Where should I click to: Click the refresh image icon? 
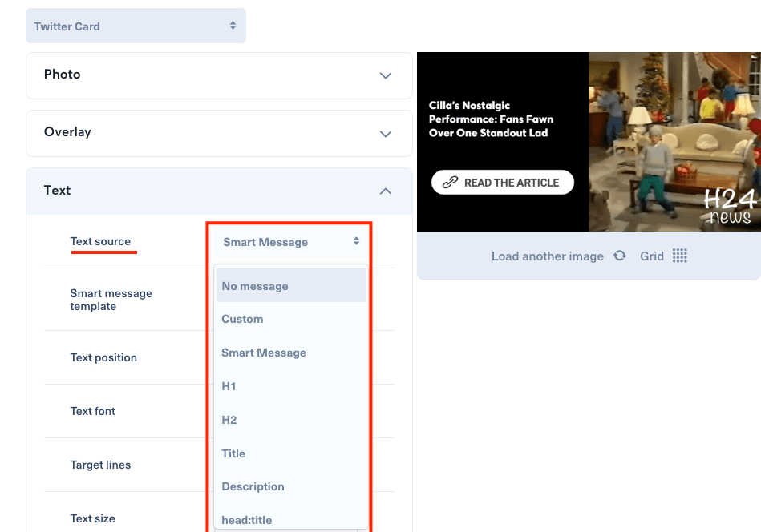click(x=620, y=256)
